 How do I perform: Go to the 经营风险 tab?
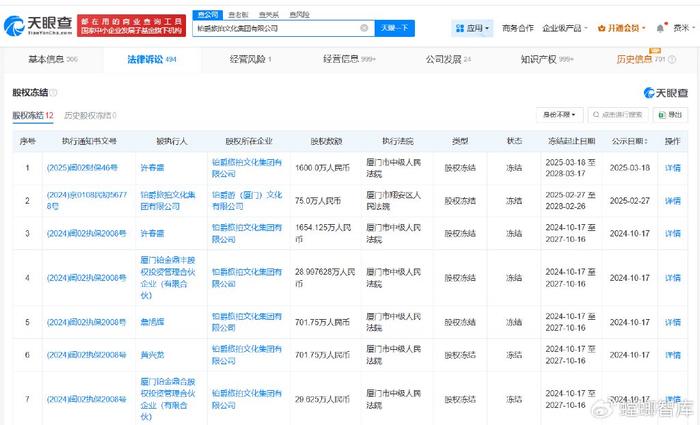pyautogui.click(x=250, y=59)
